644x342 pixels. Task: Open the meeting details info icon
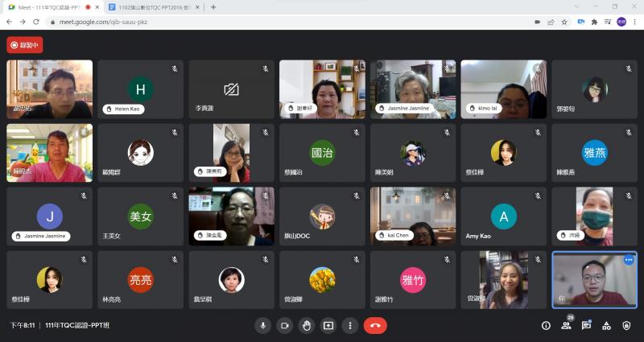[546, 325]
